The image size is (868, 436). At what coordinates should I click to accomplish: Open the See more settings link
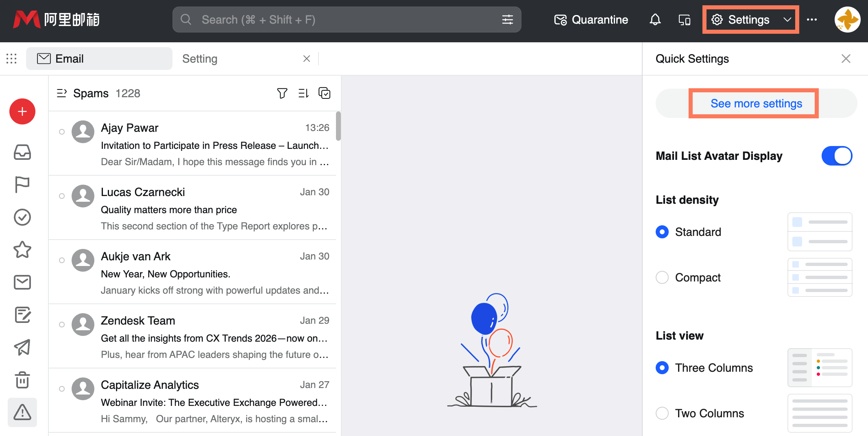click(756, 103)
